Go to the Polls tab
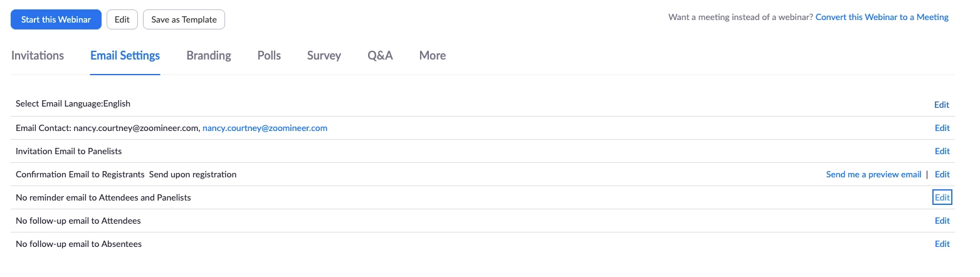This screenshot has height=277, width=980. (269, 56)
